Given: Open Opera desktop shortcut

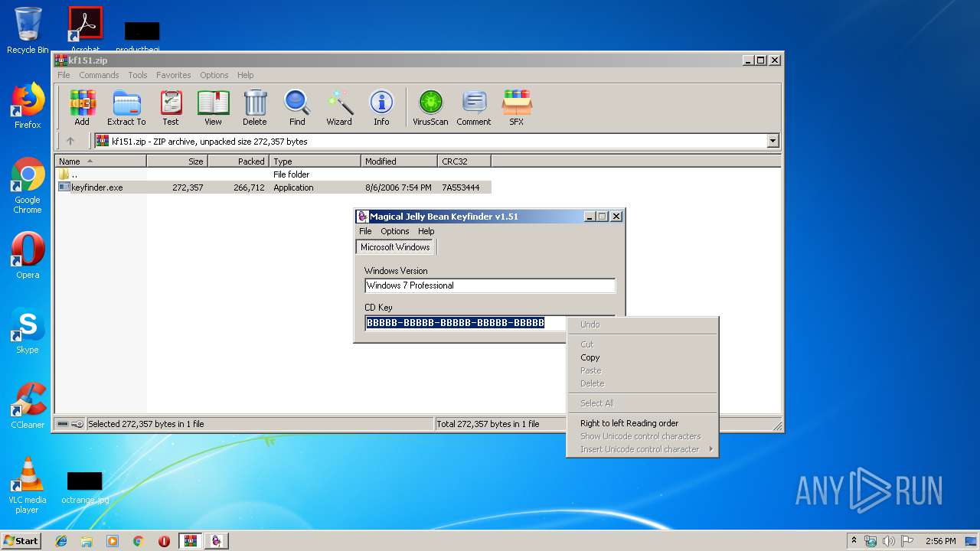Looking at the screenshot, I should 28,256.
